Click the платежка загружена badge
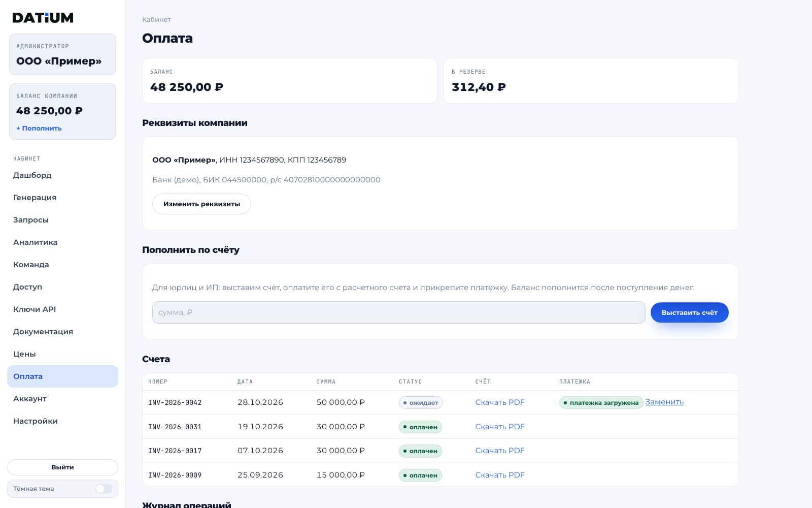Screen dimensions: 812x508 coord(601,403)
